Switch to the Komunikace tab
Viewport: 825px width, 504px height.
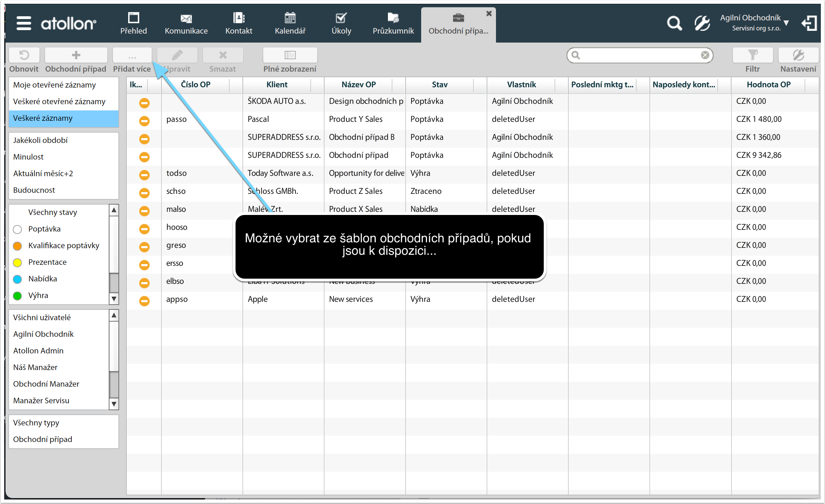[x=186, y=24]
